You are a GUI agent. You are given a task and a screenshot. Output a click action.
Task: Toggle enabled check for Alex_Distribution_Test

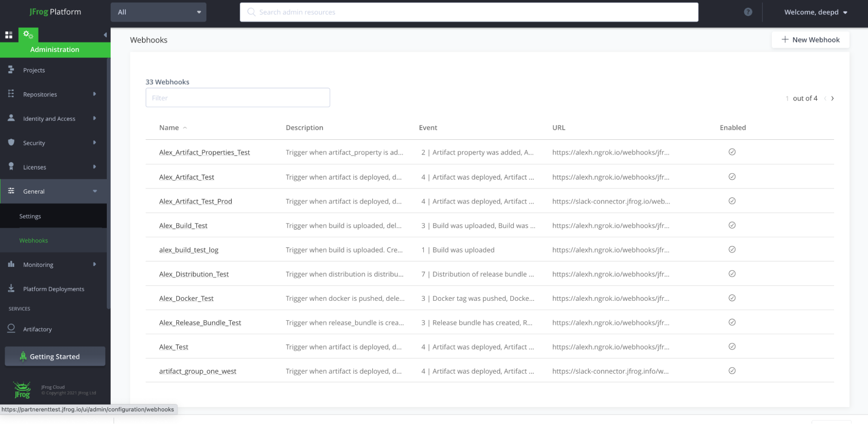[732, 274]
